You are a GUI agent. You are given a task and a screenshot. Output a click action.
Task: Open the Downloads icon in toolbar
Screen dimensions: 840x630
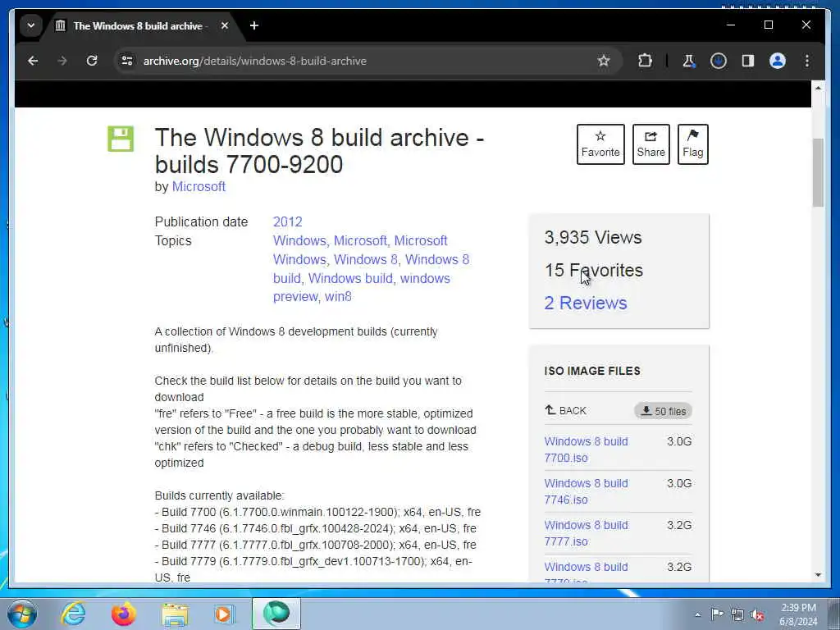pos(719,61)
